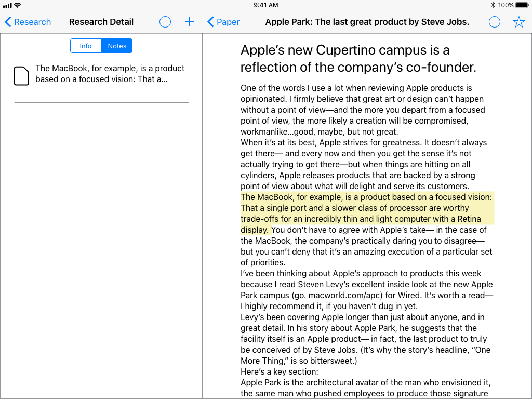This screenshot has height=399, width=532.
Task: Tap the Wi-Fi status icon
Action: pyautogui.click(x=17, y=5)
